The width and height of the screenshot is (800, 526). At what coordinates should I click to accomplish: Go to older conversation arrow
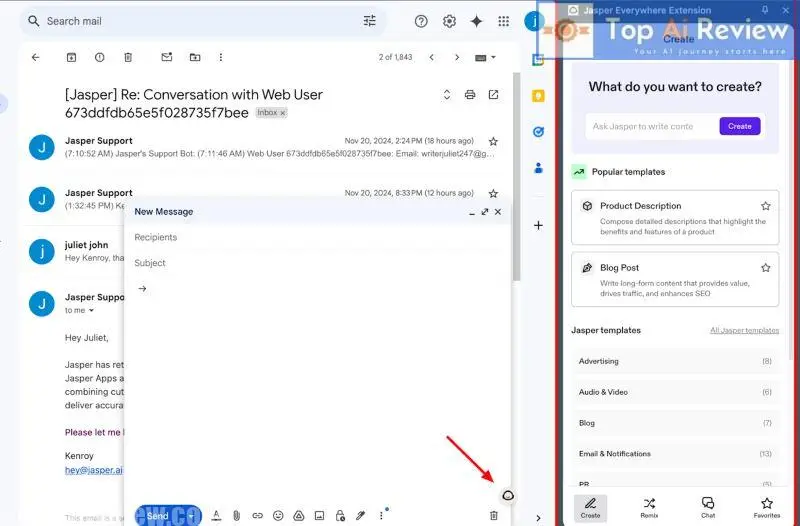tap(457, 57)
